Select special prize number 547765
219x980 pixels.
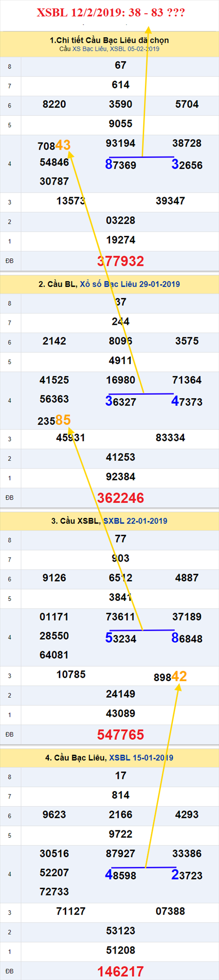(120, 735)
